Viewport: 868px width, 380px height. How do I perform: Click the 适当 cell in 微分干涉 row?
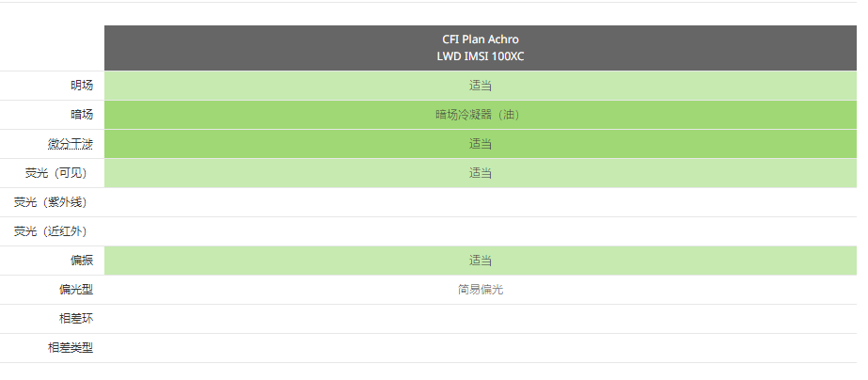(481, 144)
